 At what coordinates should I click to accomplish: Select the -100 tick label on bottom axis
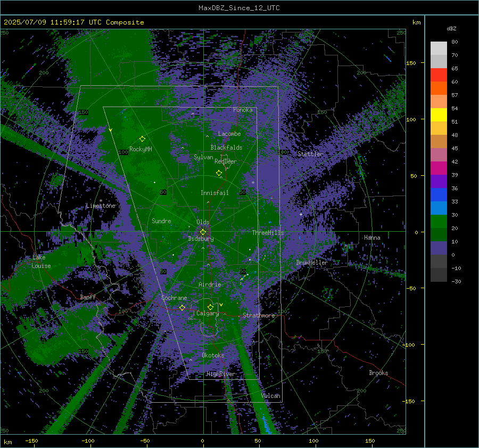(x=88, y=441)
